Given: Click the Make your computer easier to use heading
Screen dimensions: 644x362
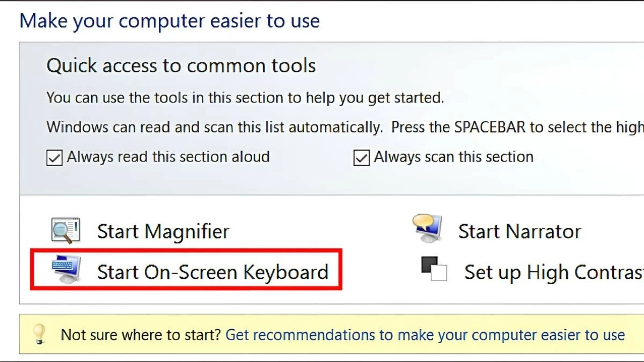Looking at the screenshot, I should click(170, 21).
